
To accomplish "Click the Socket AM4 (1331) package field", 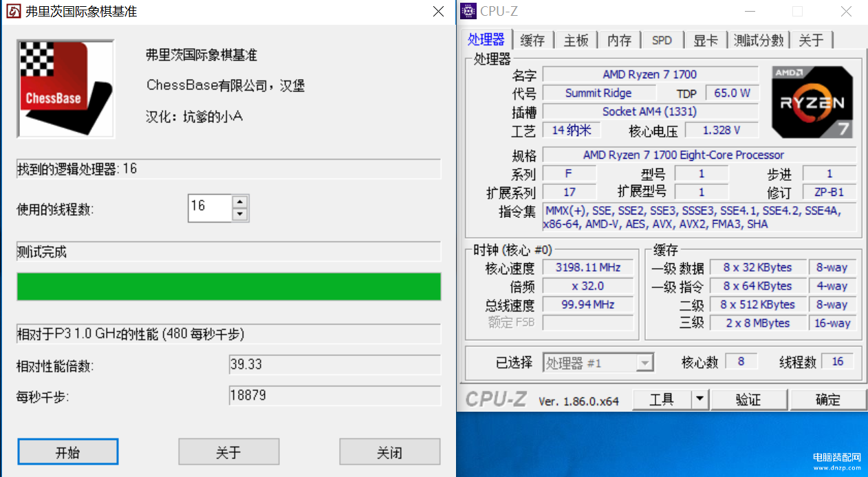I will coord(650,111).
